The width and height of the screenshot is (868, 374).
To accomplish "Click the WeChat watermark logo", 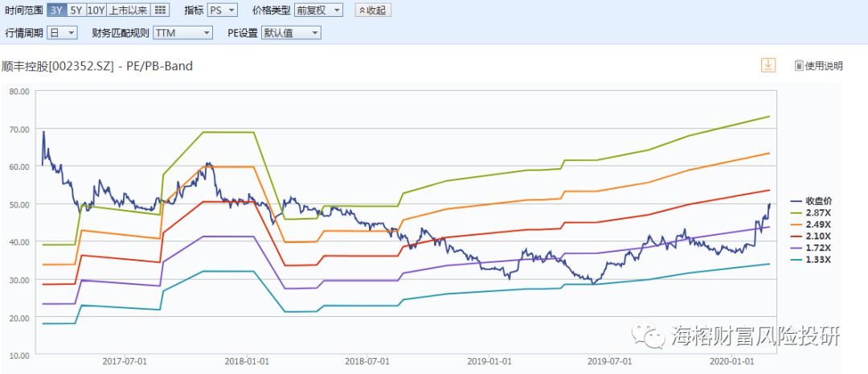I will (x=649, y=335).
